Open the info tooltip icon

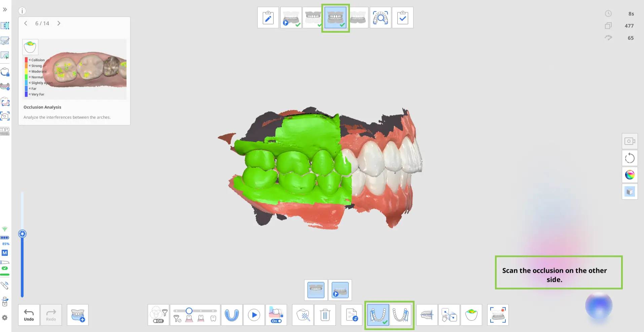click(x=22, y=11)
